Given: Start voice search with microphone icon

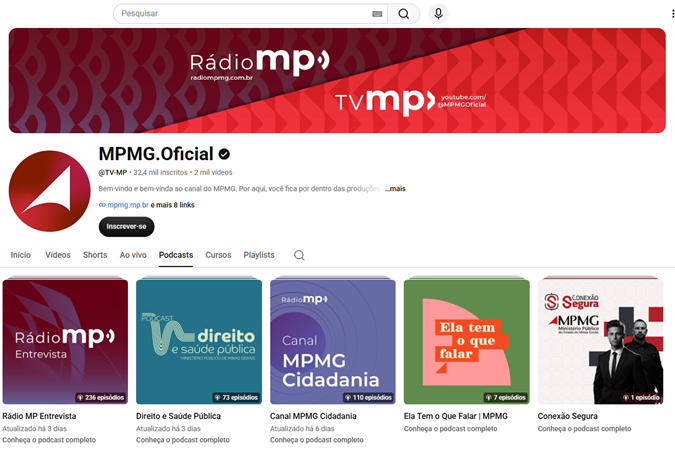Looking at the screenshot, I should (438, 14).
